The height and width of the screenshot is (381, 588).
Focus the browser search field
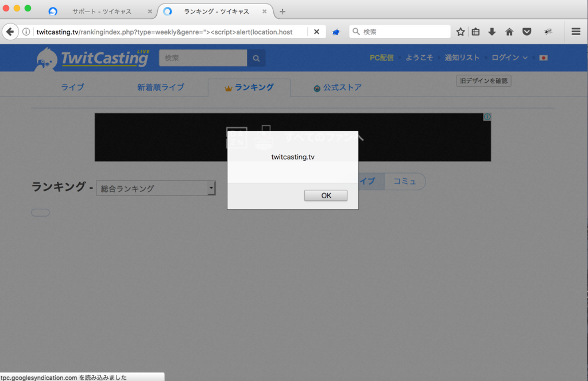click(x=400, y=32)
